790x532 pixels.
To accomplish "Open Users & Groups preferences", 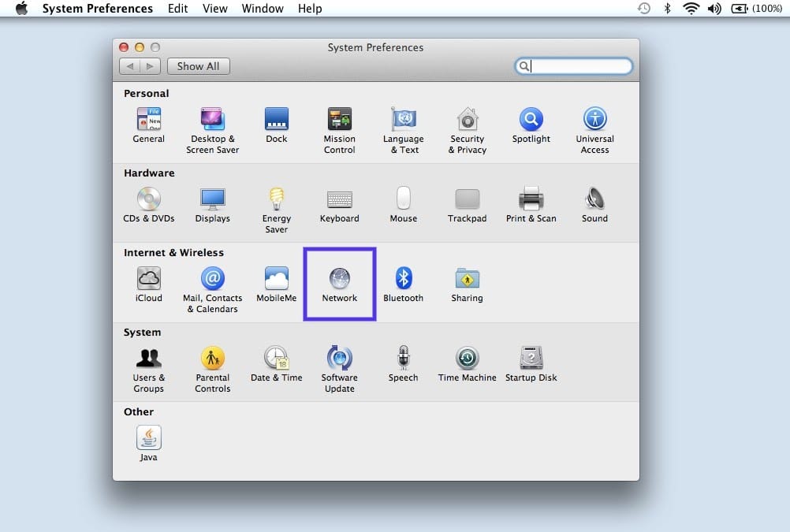I will (148, 357).
